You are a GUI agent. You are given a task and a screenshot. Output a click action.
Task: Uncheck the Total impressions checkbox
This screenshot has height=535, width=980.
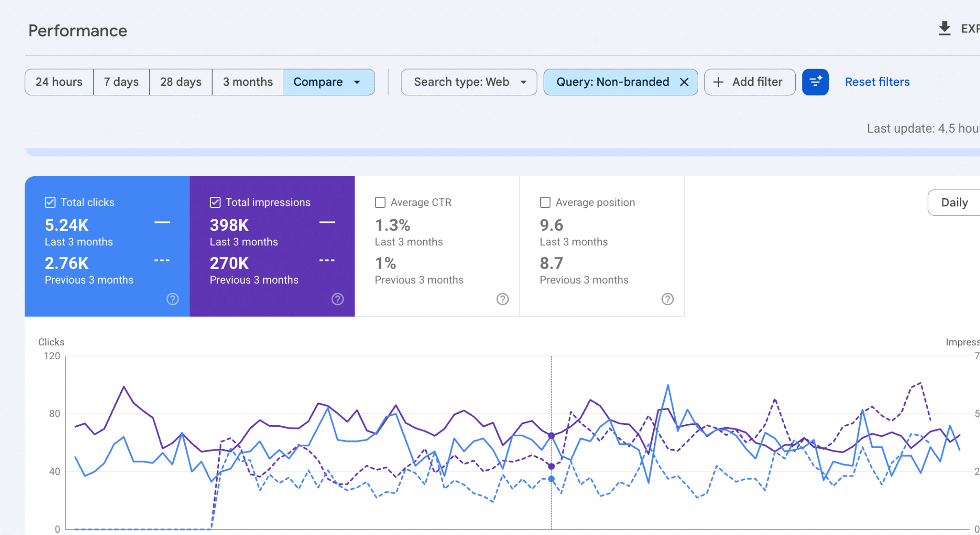pos(215,202)
